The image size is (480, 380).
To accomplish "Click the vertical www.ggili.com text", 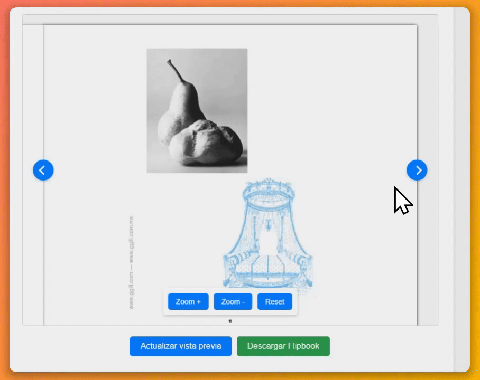I will click(132, 262).
